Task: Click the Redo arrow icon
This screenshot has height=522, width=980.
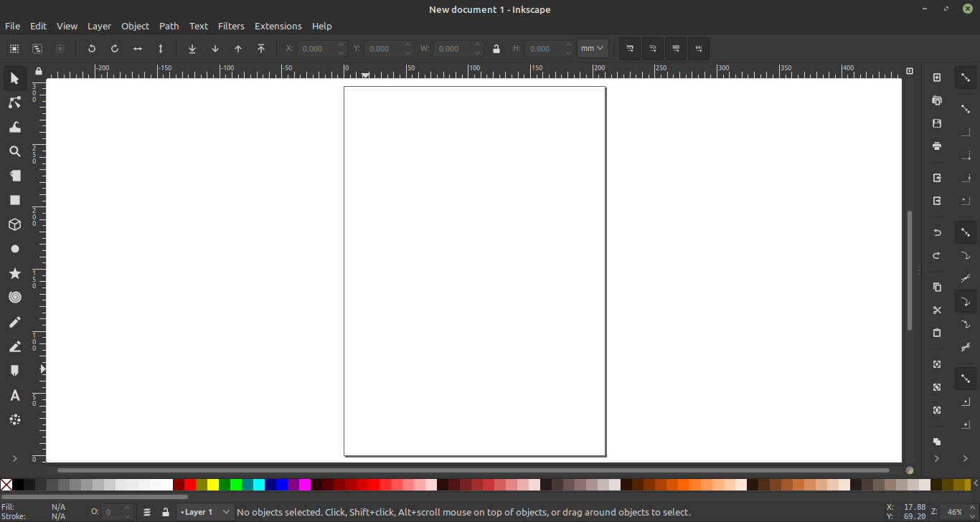Action: pos(937,255)
